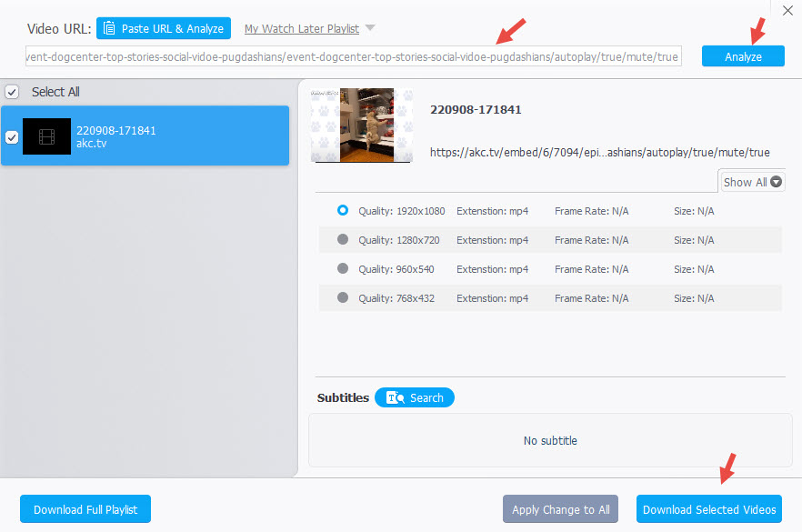802x532 pixels.
Task: Click the film strip thumbnail for 220908-171841
Action: 46,136
